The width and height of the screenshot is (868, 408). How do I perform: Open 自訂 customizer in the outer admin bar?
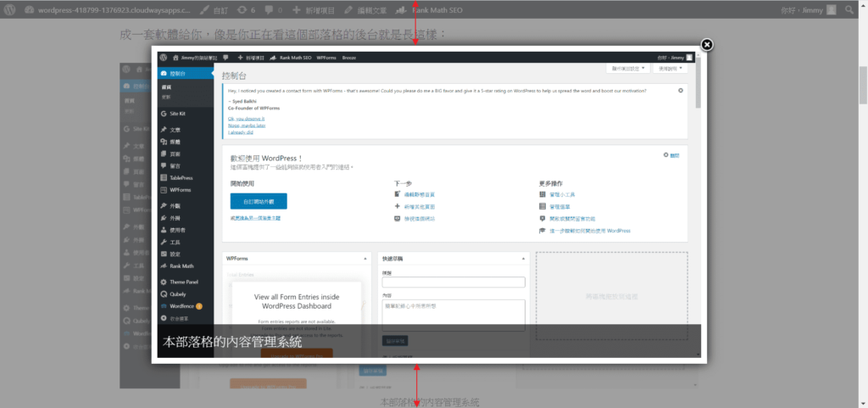tap(213, 9)
